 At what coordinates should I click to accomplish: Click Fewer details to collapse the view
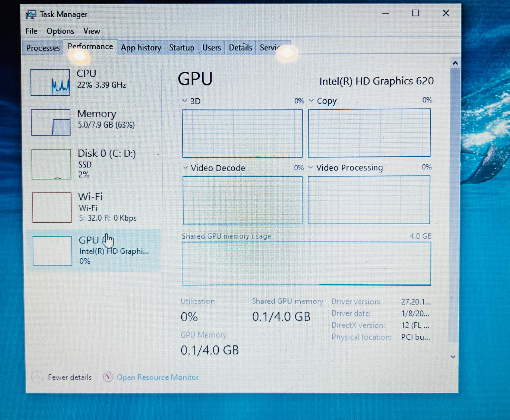(x=70, y=377)
